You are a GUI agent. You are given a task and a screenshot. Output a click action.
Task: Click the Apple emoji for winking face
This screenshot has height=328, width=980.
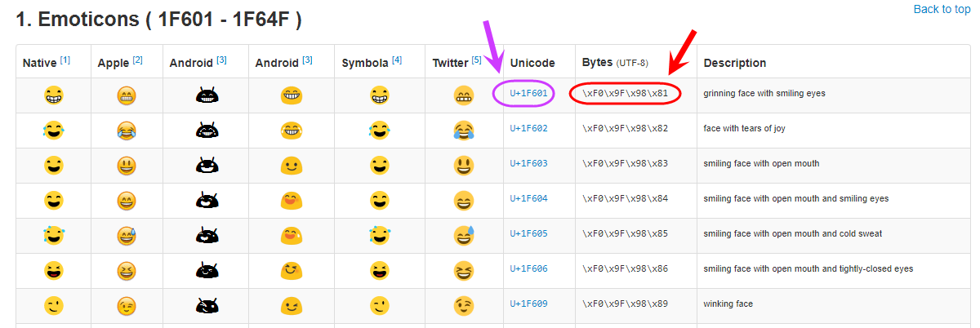click(x=127, y=306)
